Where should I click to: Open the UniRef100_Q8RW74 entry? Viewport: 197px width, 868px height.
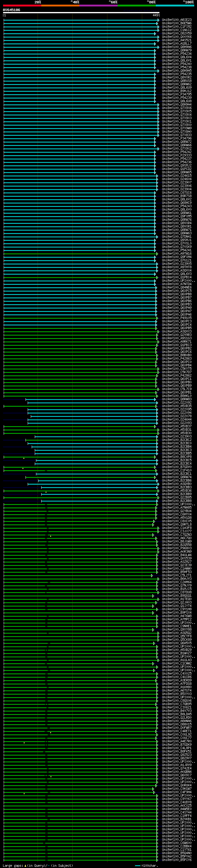click(x=177, y=477)
